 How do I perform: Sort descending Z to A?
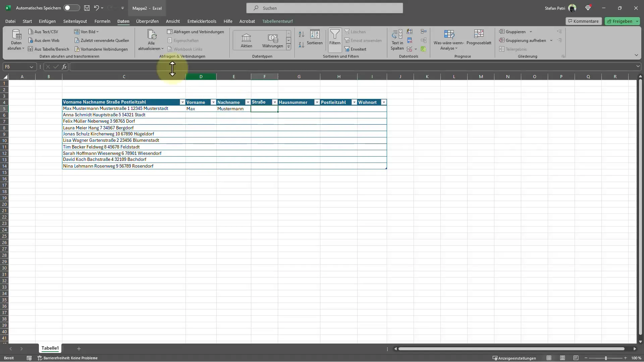[301, 45]
